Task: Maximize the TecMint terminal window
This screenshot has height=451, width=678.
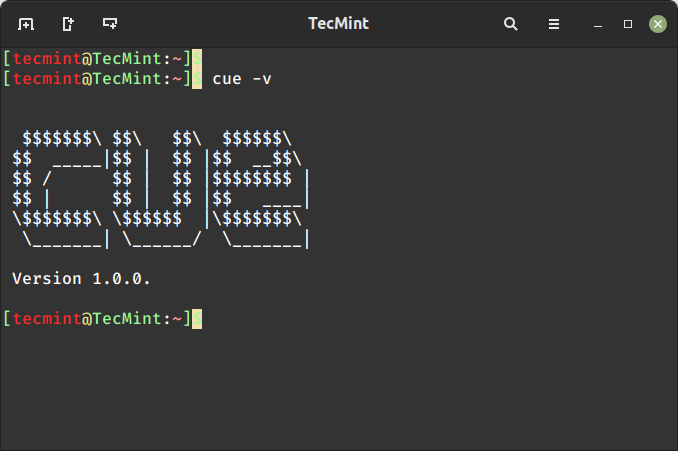Action: pyautogui.click(x=628, y=24)
